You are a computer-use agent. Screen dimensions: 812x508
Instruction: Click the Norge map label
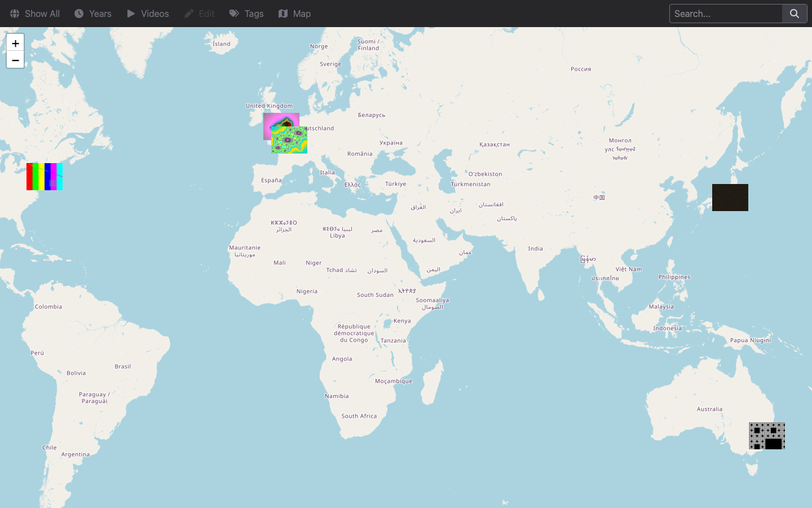(319, 46)
